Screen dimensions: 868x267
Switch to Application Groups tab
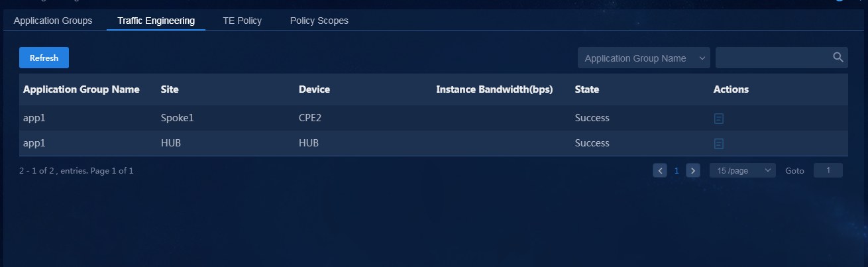pyautogui.click(x=53, y=21)
